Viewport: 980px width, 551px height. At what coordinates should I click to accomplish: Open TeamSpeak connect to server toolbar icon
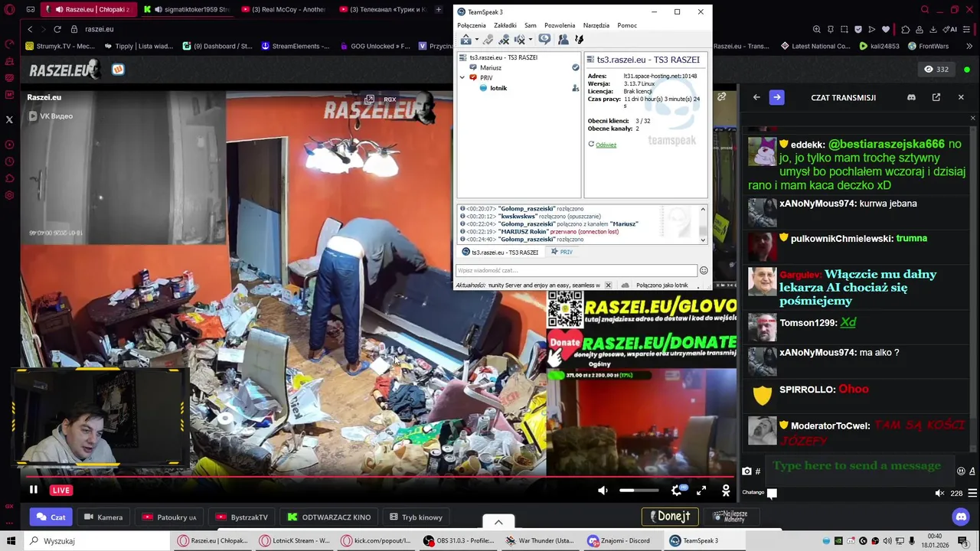(x=465, y=40)
